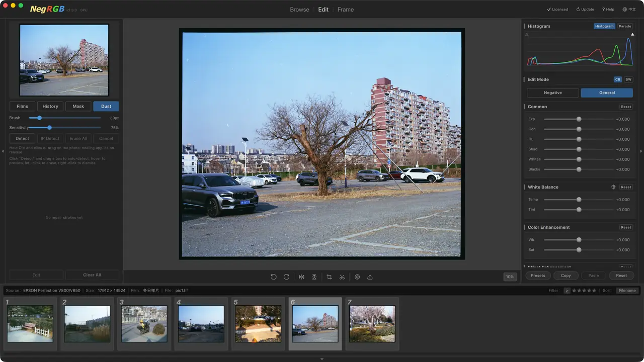
Task: Click the circular target icon in toolbar
Action: coord(357,277)
